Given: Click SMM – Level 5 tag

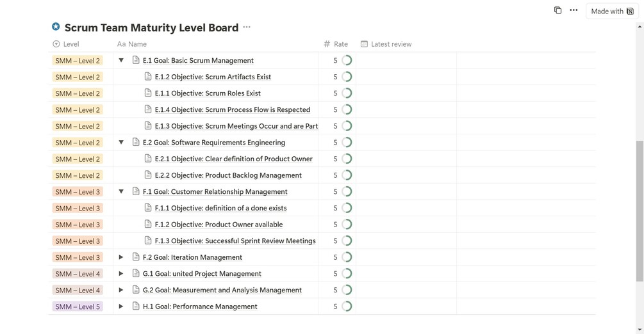Looking at the screenshot, I should point(78,306).
